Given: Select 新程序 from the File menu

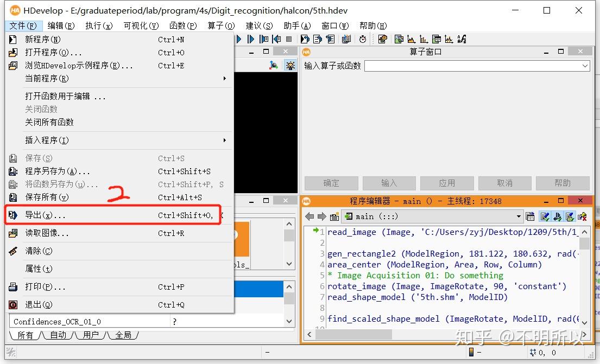Looking at the screenshot, I should pos(119,40).
